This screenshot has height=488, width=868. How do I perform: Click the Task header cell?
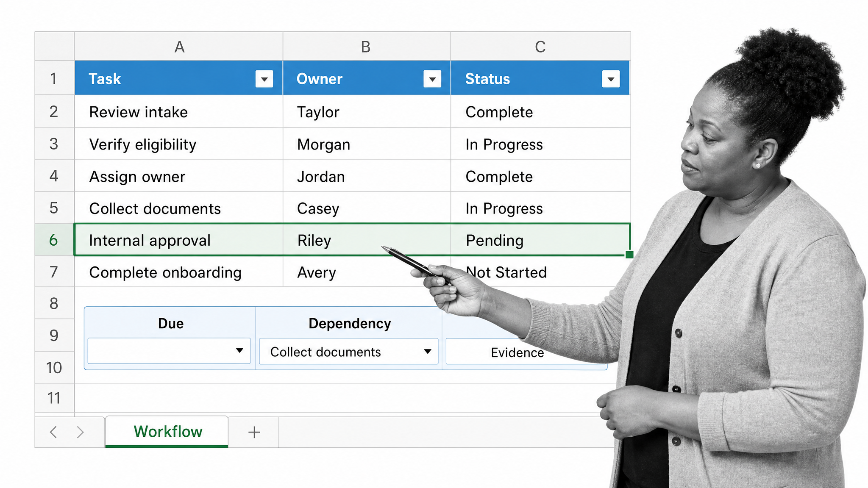pyautogui.click(x=179, y=78)
